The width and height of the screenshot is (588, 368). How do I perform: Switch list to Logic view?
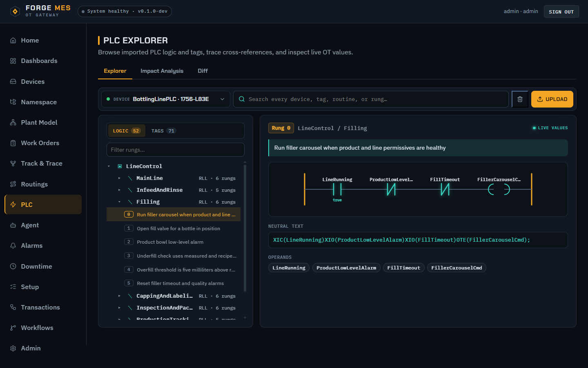[127, 131]
